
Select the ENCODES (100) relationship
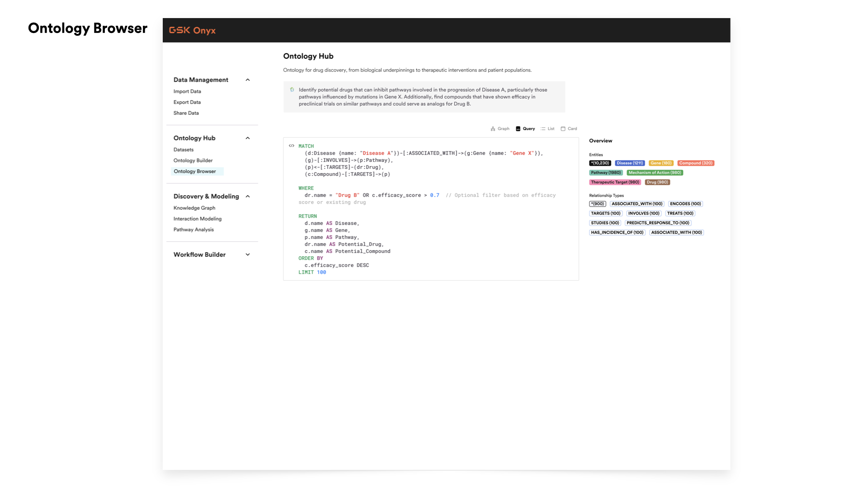point(685,204)
